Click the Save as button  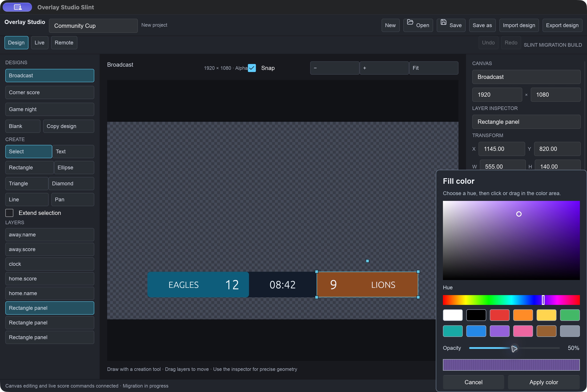pos(482,25)
